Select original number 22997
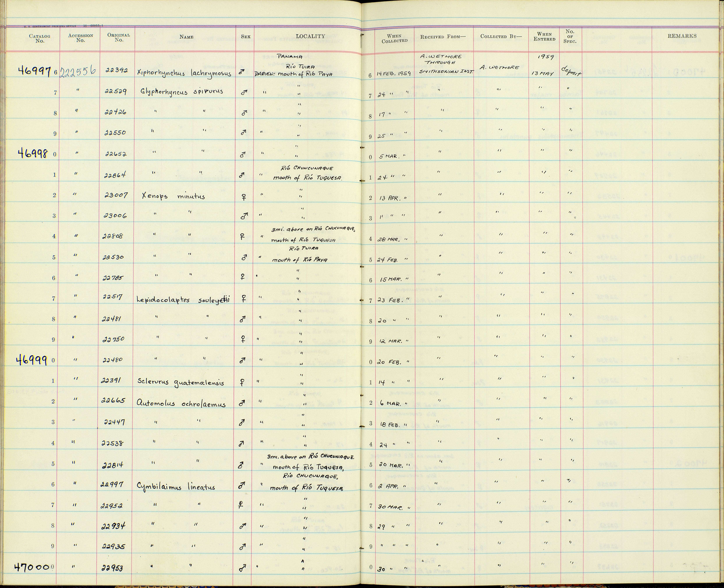 (x=112, y=485)
